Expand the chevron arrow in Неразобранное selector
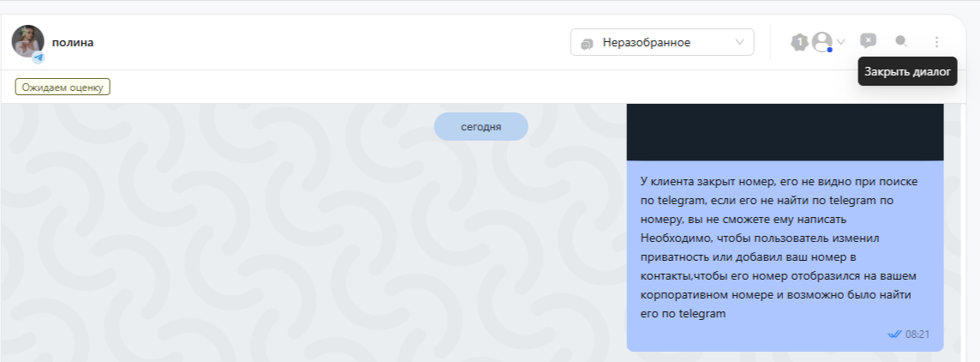 click(x=739, y=42)
